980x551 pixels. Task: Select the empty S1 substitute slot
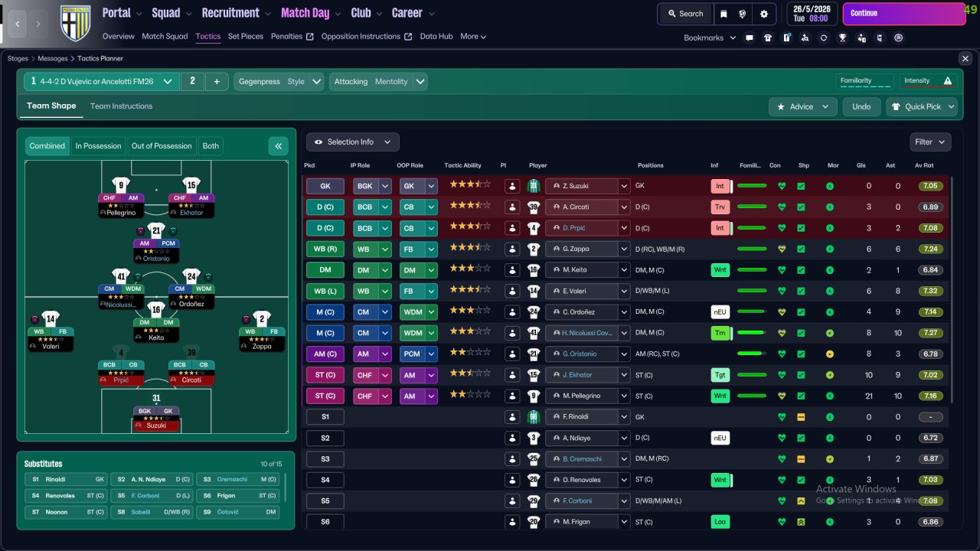(325, 417)
